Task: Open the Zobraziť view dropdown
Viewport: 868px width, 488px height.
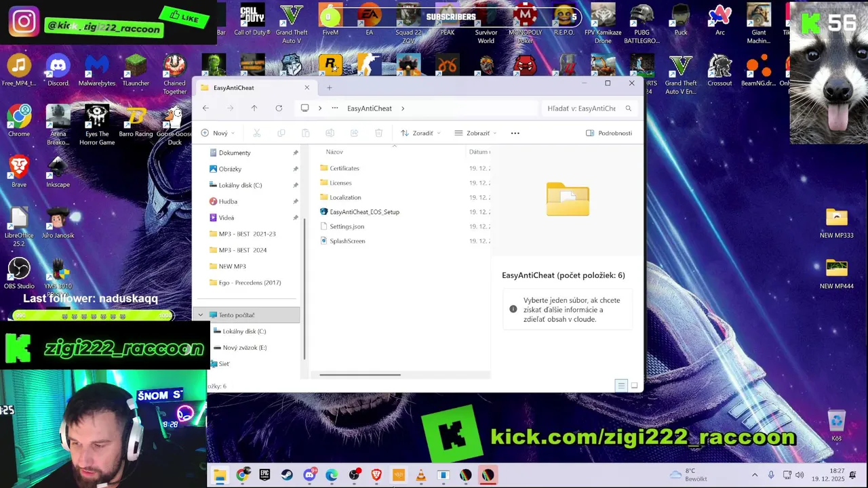Action: point(475,134)
